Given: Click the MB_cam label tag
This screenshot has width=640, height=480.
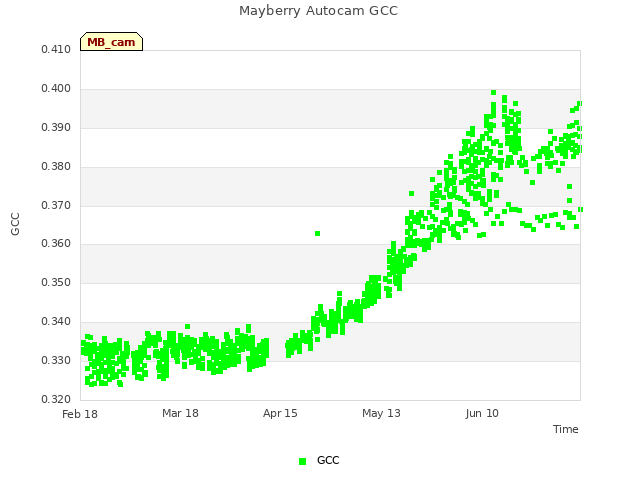Looking at the screenshot, I should pyautogui.click(x=111, y=42).
